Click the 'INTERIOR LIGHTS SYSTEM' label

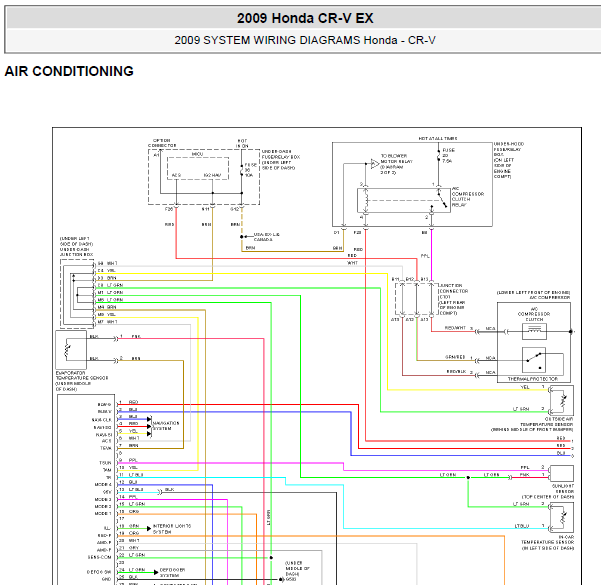coord(172,529)
